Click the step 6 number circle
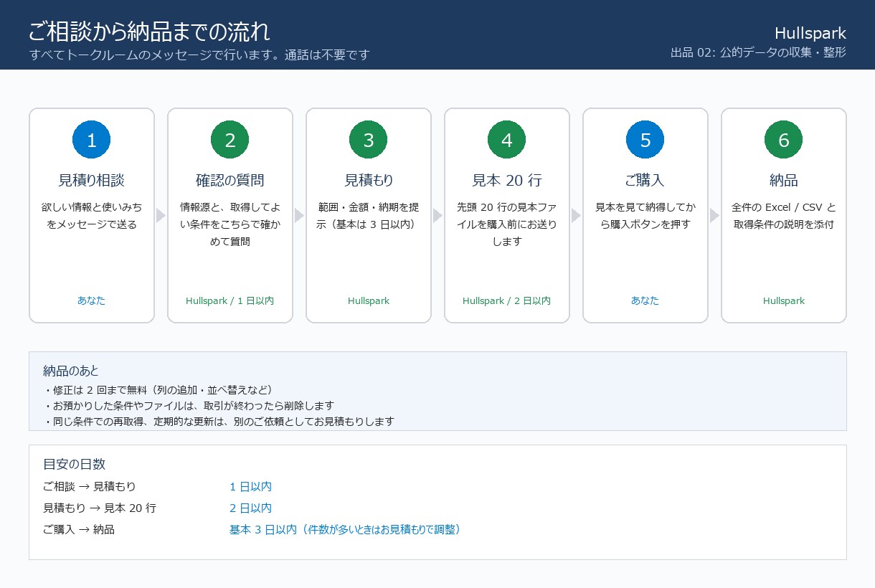 pos(784,140)
